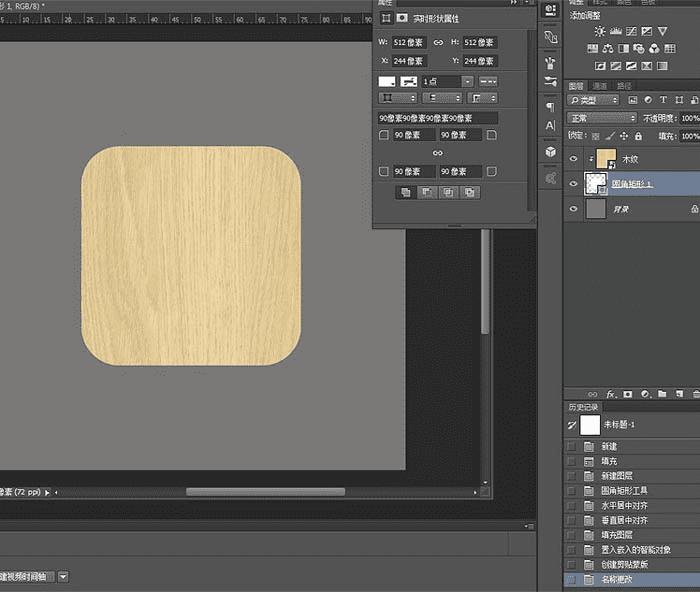Switch to the 路径 tab
The height and width of the screenshot is (592, 700).
[625, 86]
